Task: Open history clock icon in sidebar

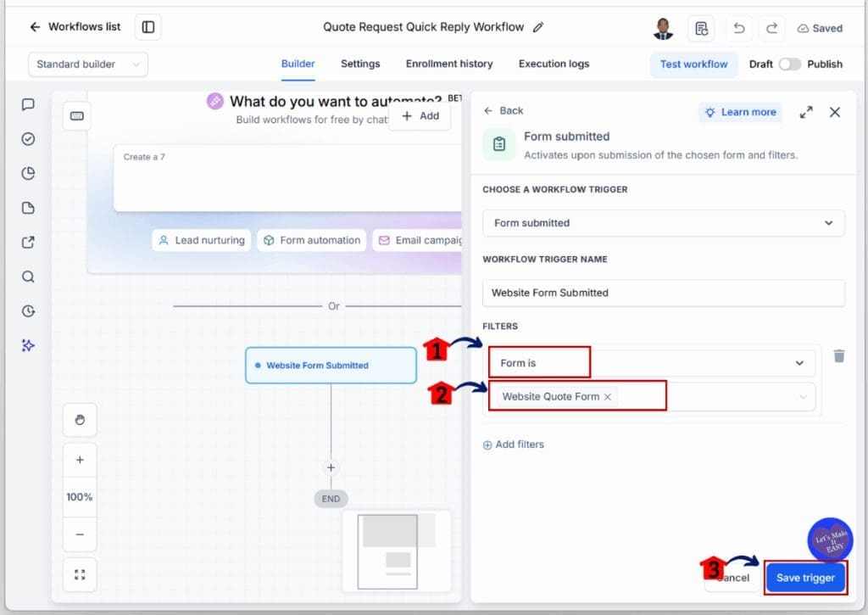Action: click(x=28, y=310)
